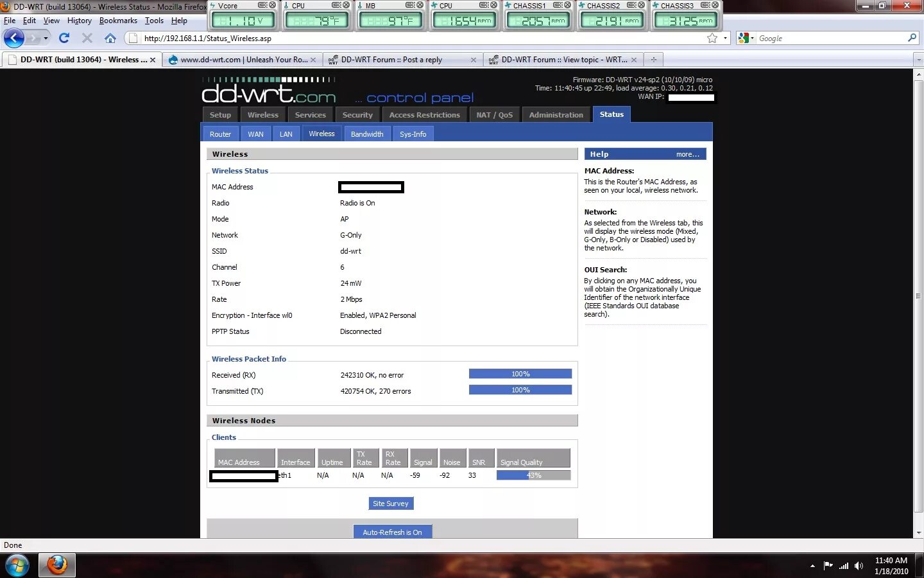Click the dd-wrt.com logo

pyautogui.click(x=268, y=91)
